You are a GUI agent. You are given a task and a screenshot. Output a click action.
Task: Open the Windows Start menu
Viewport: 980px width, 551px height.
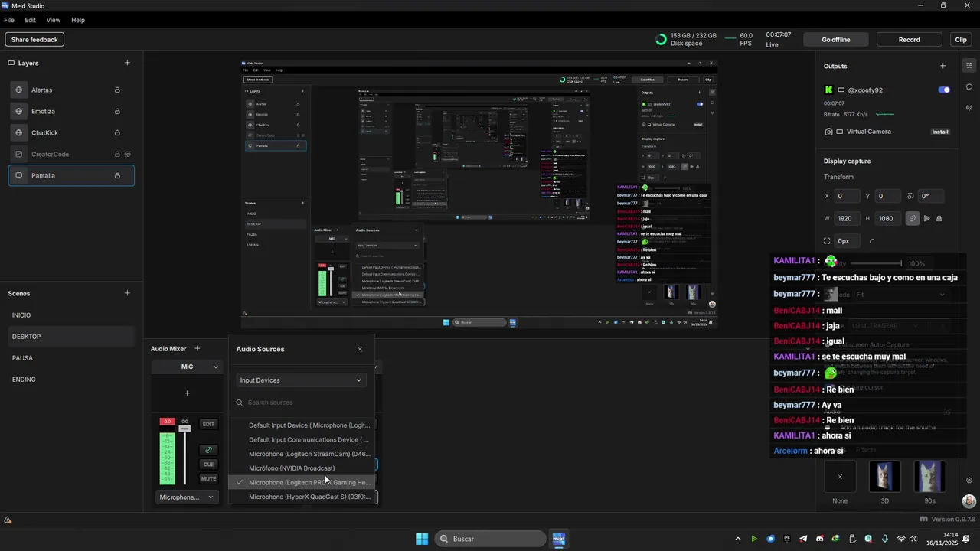pyautogui.click(x=422, y=539)
